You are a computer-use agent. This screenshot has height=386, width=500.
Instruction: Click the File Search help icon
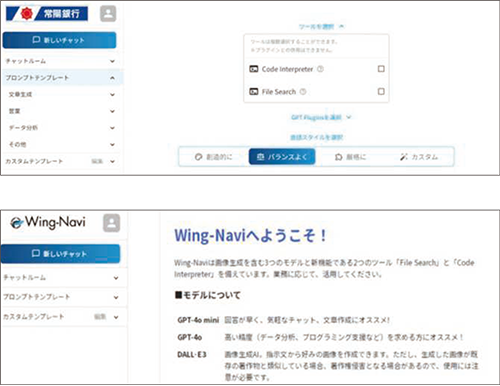[x=303, y=92]
